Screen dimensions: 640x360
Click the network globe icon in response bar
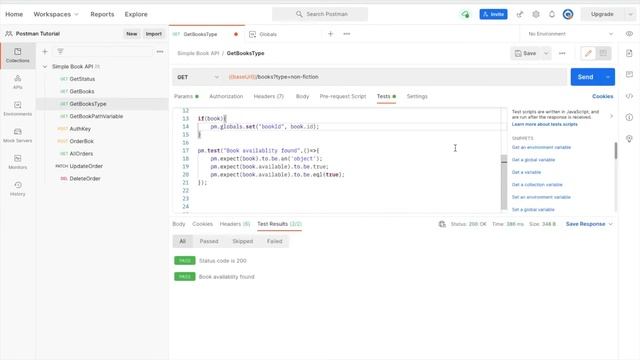coord(442,224)
